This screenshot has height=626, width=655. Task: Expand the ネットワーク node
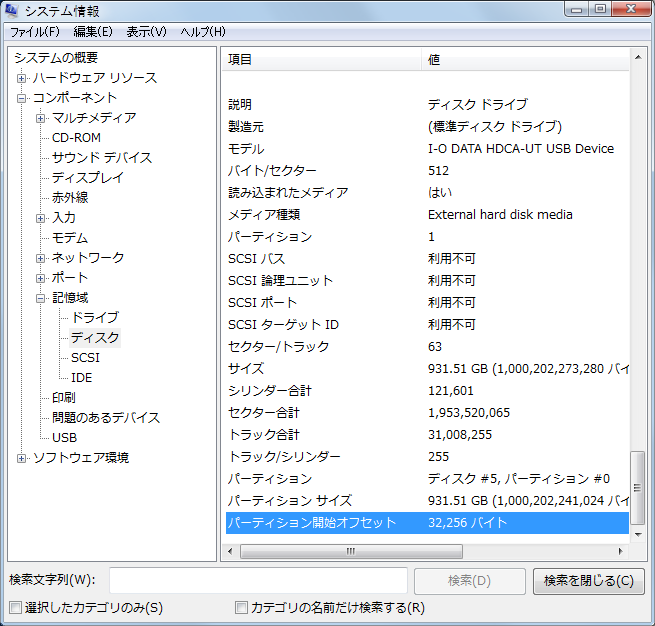coord(41,258)
